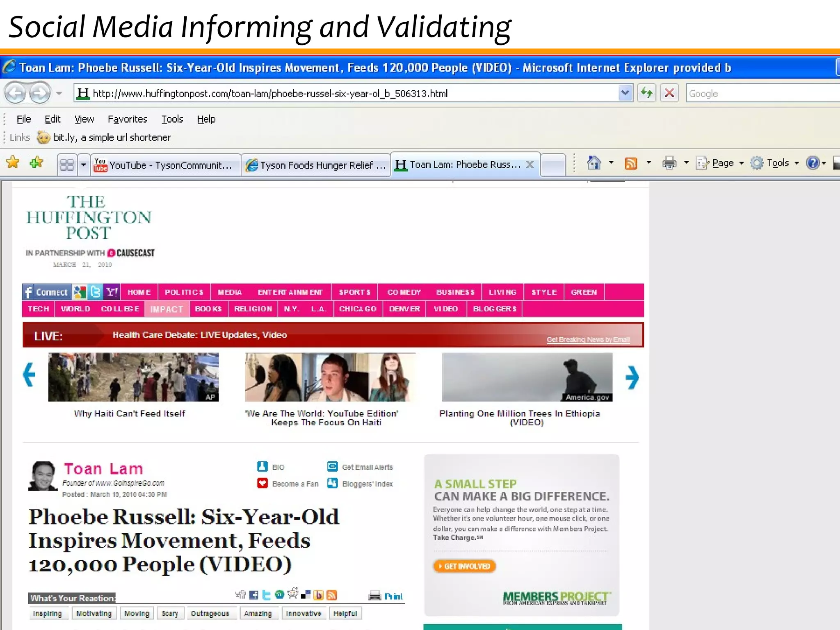
Task: Click the Google search box
Action: pos(763,93)
